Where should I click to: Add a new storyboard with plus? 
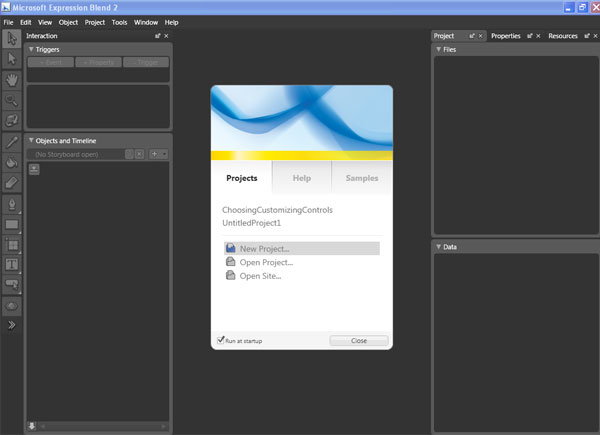[154, 154]
